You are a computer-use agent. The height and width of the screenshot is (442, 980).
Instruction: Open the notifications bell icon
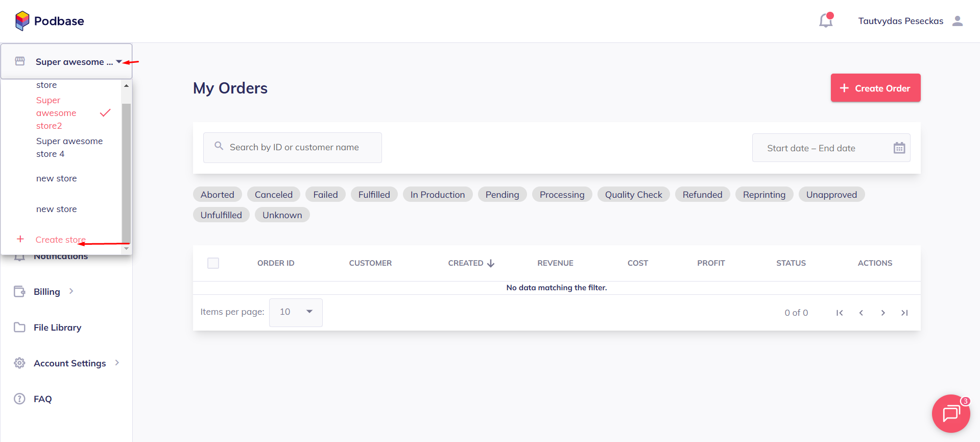[825, 20]
